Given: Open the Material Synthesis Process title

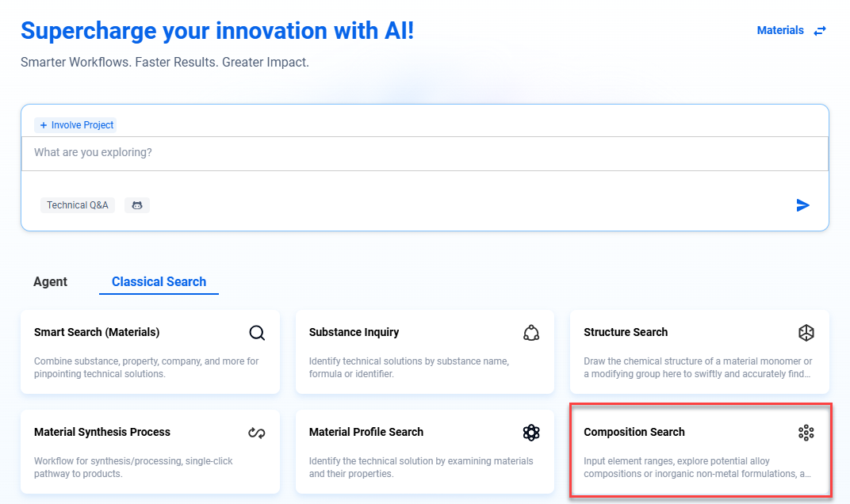Looking at the screenshot, I should (102, 432).
